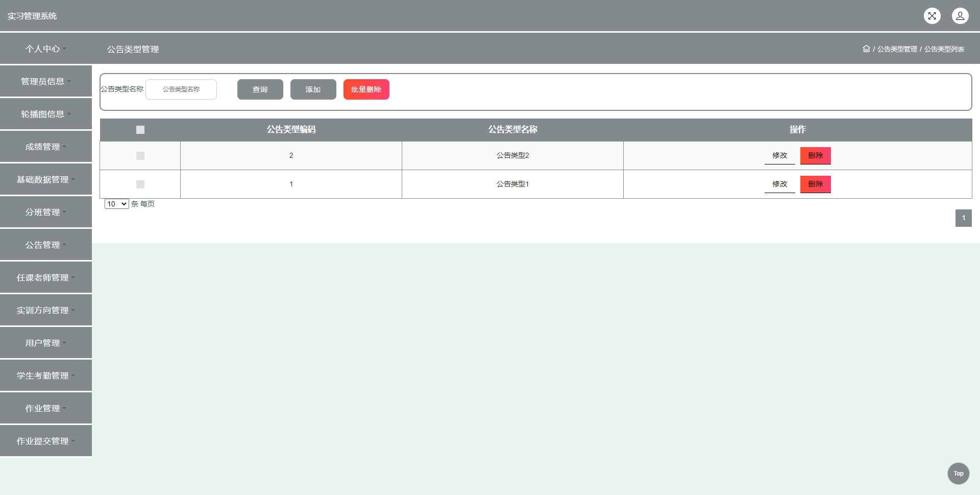The width and height of the screenshot is (980, 495).
Task: Toggle fullscreen with the expand icon
Action: (932, 16)
